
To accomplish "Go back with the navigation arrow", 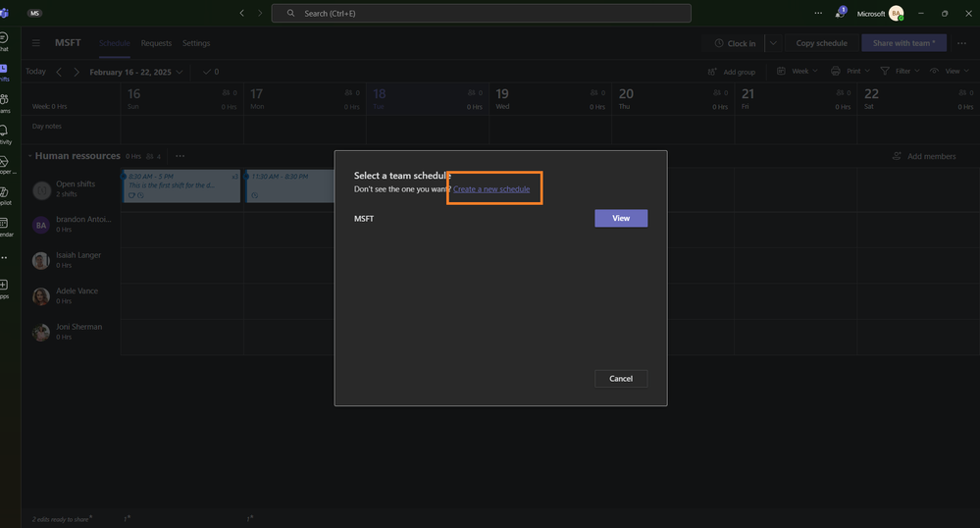I will [242, 13].
